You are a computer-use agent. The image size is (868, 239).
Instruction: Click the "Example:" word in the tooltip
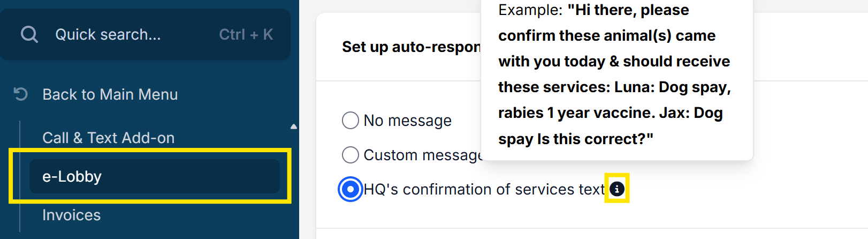click(x=530, y=10)
